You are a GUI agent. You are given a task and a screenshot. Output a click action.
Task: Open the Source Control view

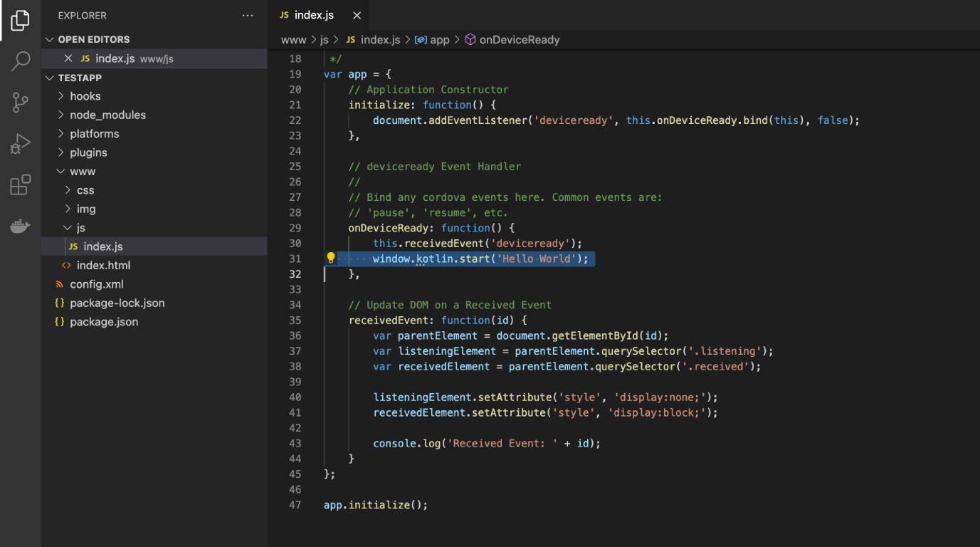pyautogui.click(x=20, y=103)
